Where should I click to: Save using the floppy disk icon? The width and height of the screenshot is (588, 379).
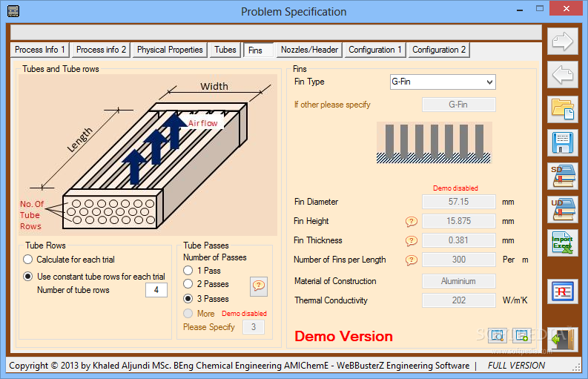click(x=563, y=142)
